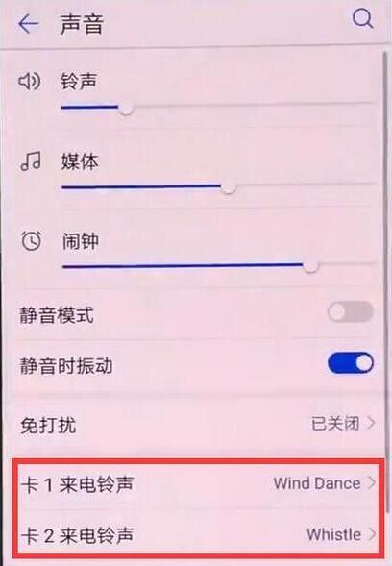392x566 pixels.
Task: Click the 媒体 volume slider handle
Action: pyautogui.click(x=229, y=187)
